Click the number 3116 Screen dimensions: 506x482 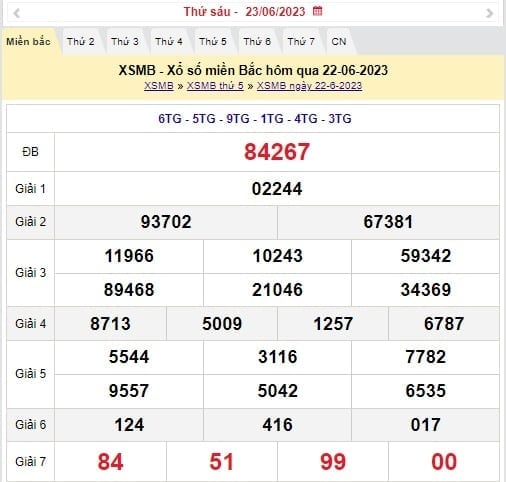(x=277, y=357)
